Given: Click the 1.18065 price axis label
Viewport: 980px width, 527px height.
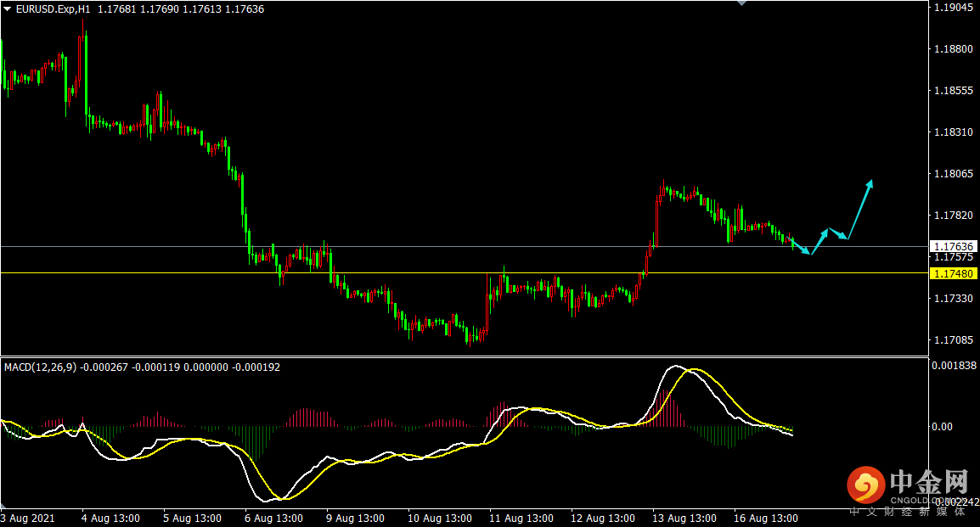Looking at the screenshot, I should pos(953,174).
